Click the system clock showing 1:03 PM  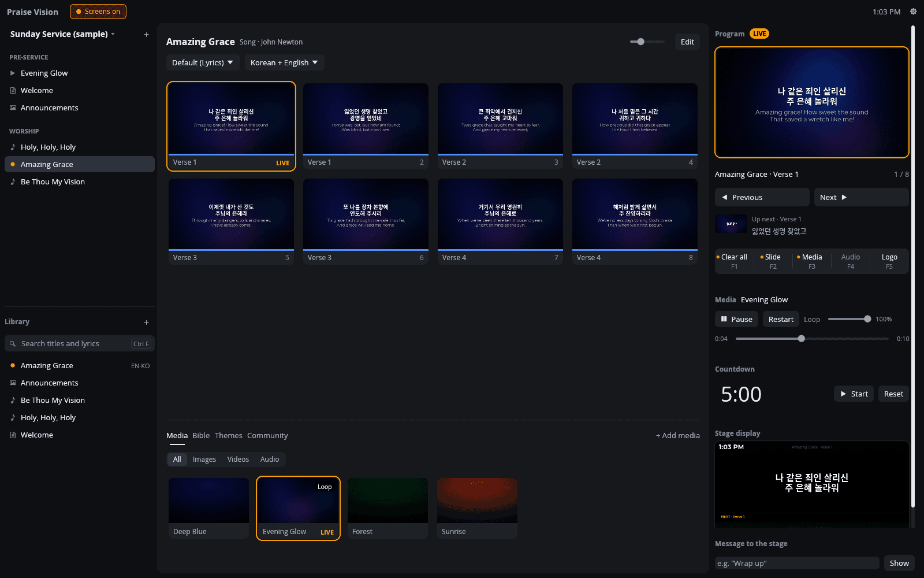[x=886, y=12]
